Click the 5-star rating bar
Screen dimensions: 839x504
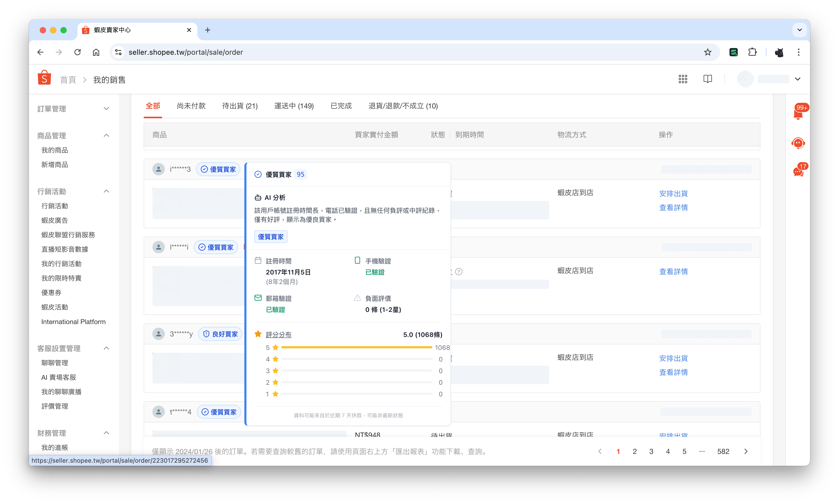tap(356, 348)
